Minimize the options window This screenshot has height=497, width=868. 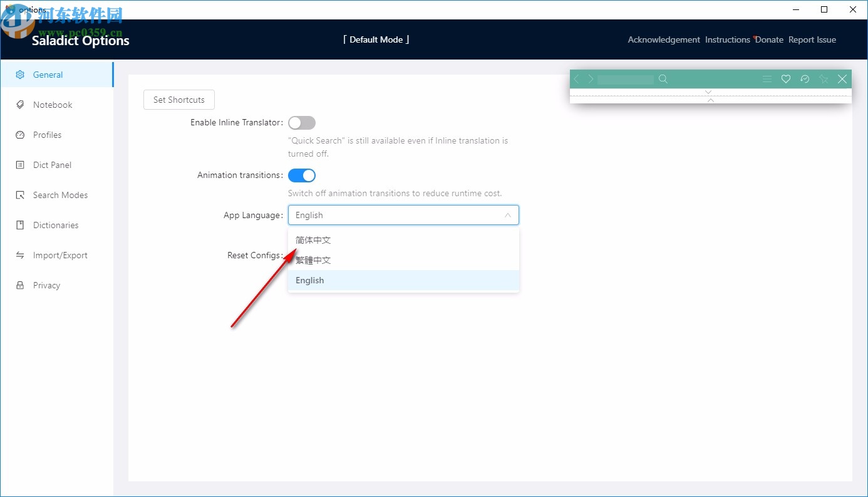(795, 9)
